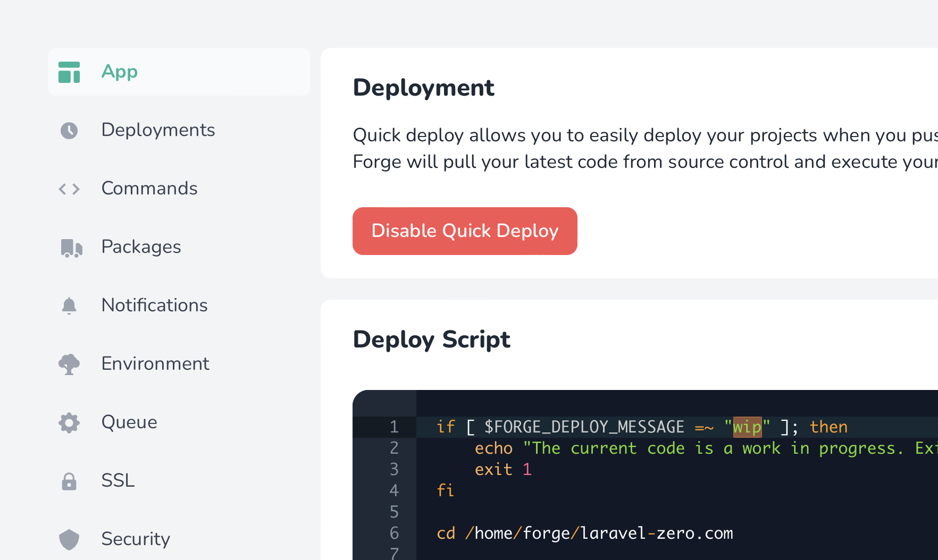938x560 pixels.
Task: Click line number 1 in the deploy script
Action: click(x=394, y=426)
